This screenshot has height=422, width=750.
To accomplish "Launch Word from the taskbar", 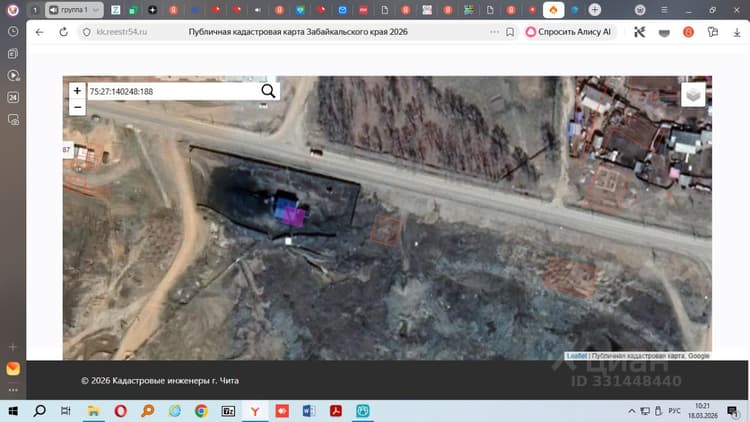I will coord(309,411).
